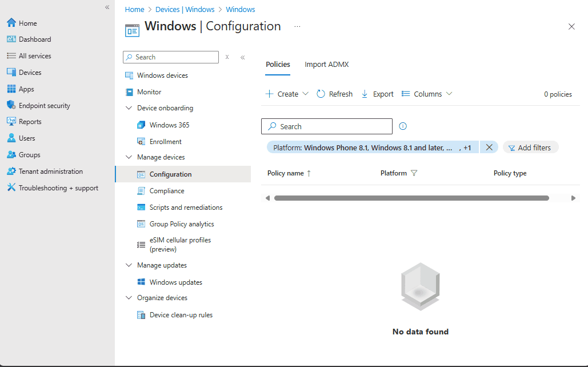Image resolution: width=588 pixels, height=367 pixels.
Task: Open eSIM cellular profiles list icon
Action: click(141, 245)
